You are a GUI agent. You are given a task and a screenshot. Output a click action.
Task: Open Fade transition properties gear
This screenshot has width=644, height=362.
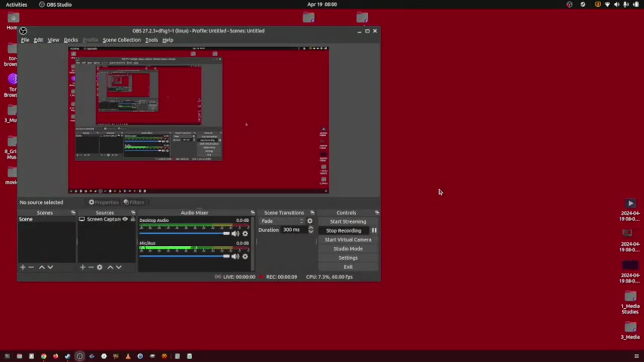(x=310, y=221)
